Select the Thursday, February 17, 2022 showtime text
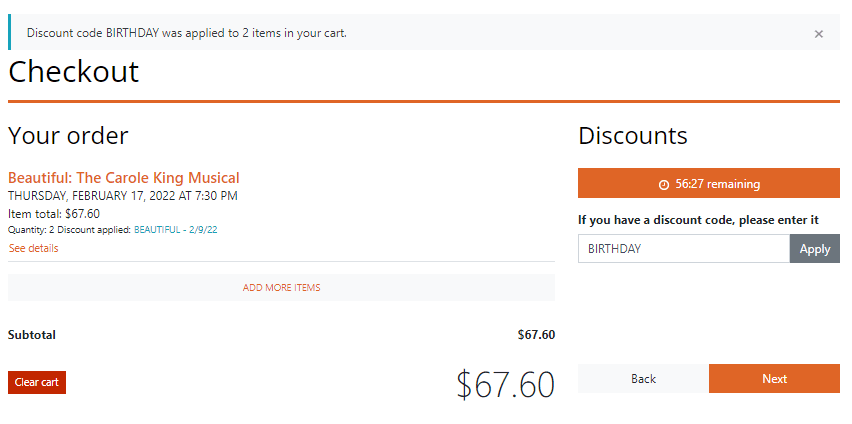The image size is (852, 424). pyautogui.click(x=123, y=196)
